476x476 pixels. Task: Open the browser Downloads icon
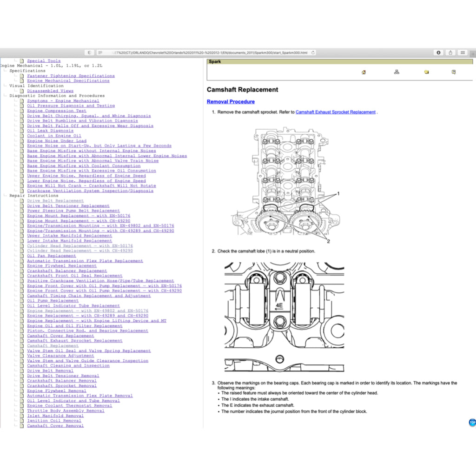(x=438, y=53)
